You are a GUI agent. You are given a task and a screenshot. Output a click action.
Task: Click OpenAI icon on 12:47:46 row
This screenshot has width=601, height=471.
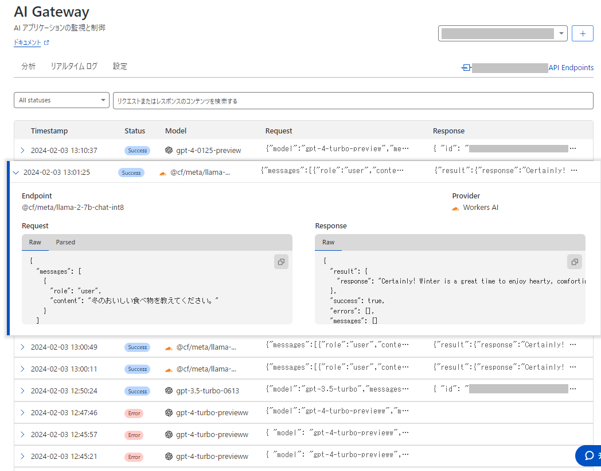(x=169, y=413)
